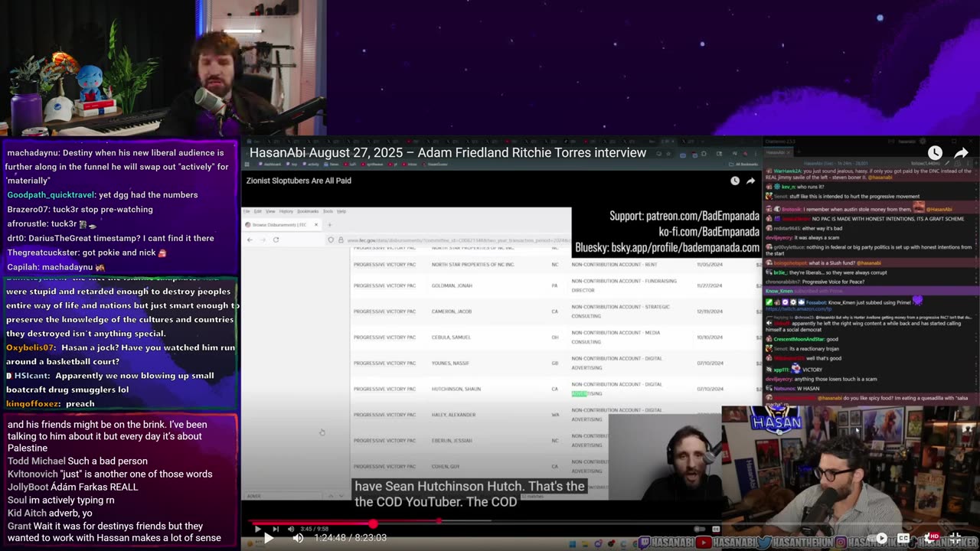Screen dimensions: 980x551
Task: Click the 1:24:48 / 8:23:03 time display
Action: click(x=350, y=538)
